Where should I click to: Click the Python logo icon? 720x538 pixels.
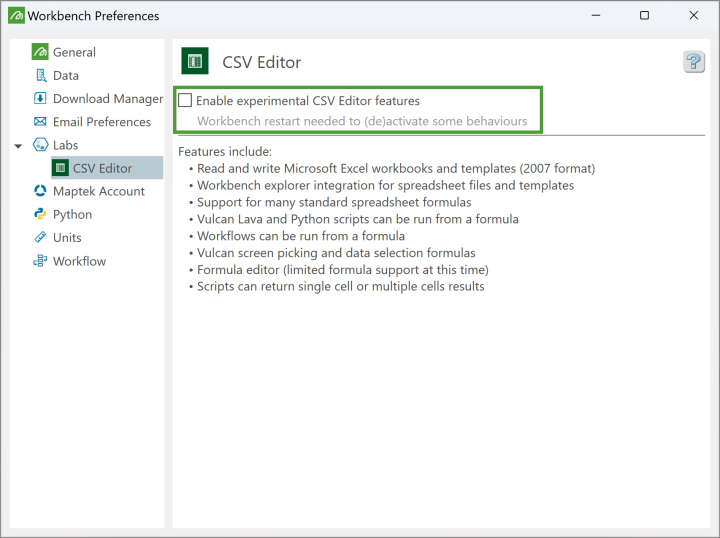(x=40, y=214)
